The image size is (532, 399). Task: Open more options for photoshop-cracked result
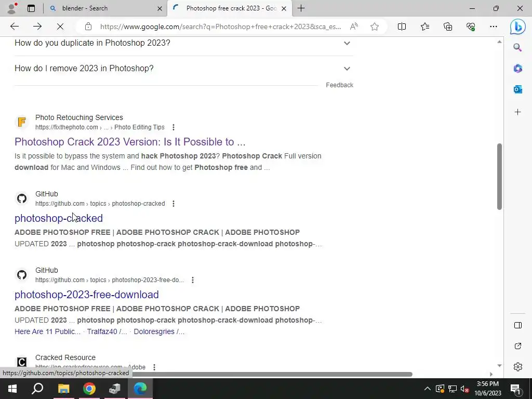[174, 204]
